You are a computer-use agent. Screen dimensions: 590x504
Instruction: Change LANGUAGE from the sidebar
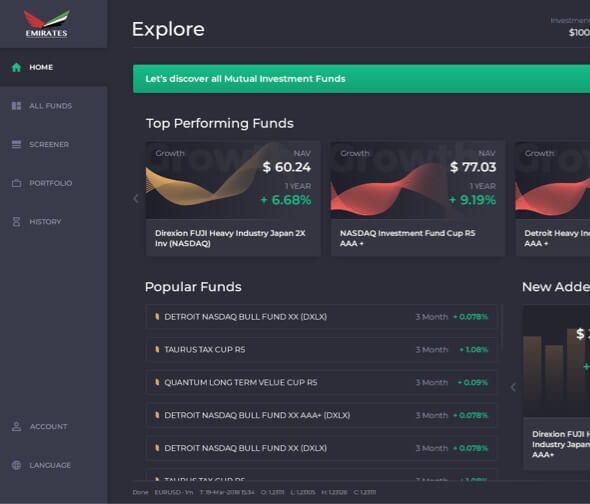[x=53, y=465]
